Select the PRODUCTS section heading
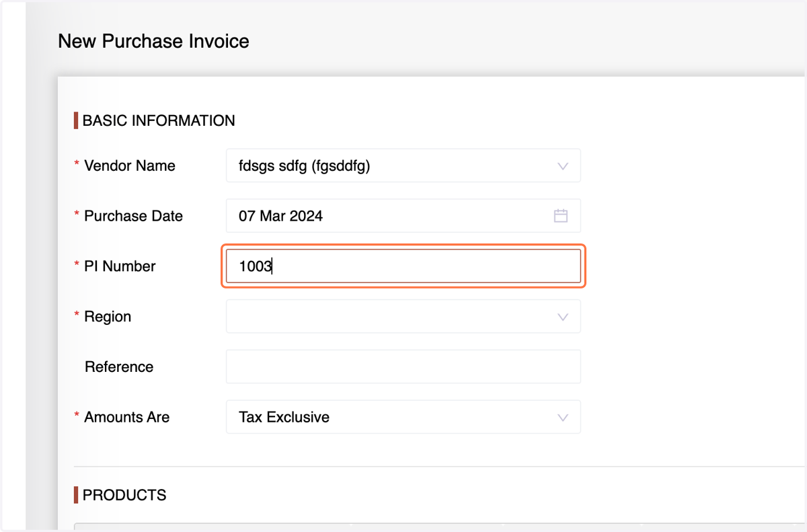807x532 pixels. pyautogui.click(x=124, y=495)
